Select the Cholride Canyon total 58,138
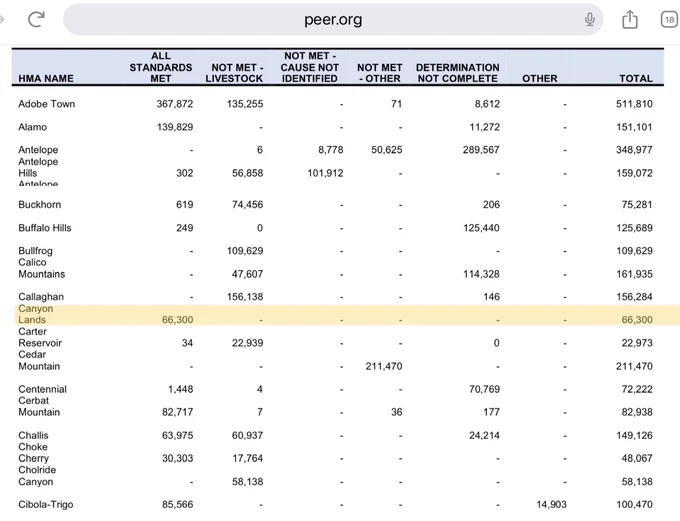The image size is (680, 521). tap(637, 482)
